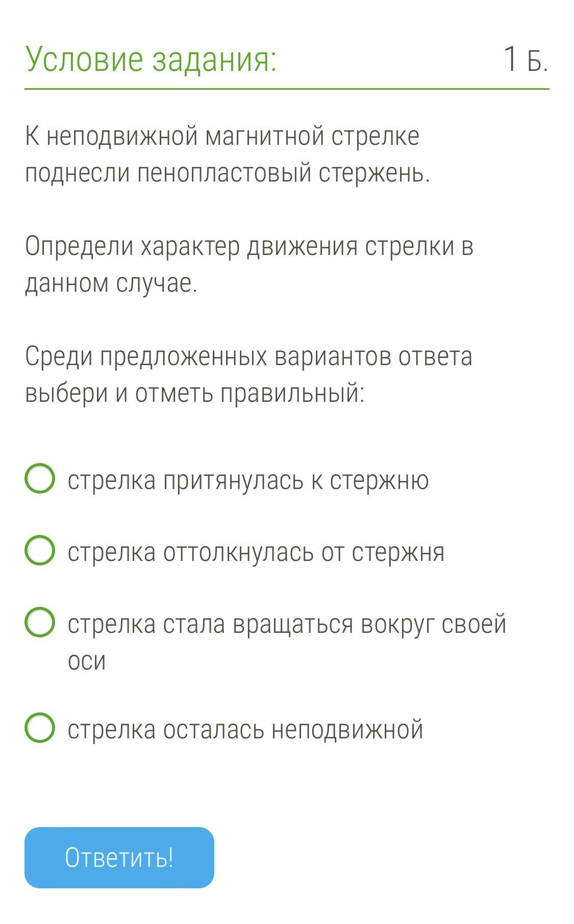The image size is (574, 924).
Task: Click the green divider line under the heading
Action: point(287,89)
